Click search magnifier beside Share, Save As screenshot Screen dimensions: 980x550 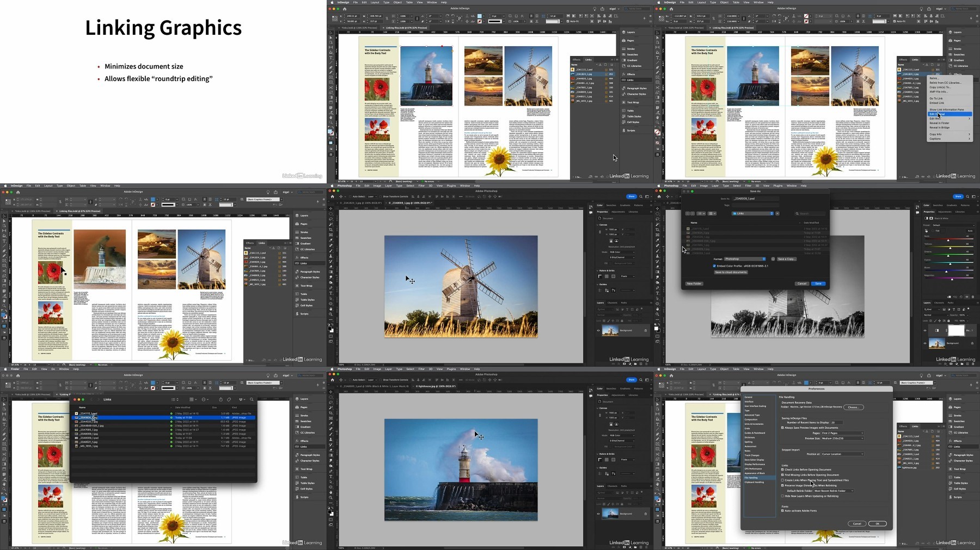pyautogui.click(x=967, y=196)
